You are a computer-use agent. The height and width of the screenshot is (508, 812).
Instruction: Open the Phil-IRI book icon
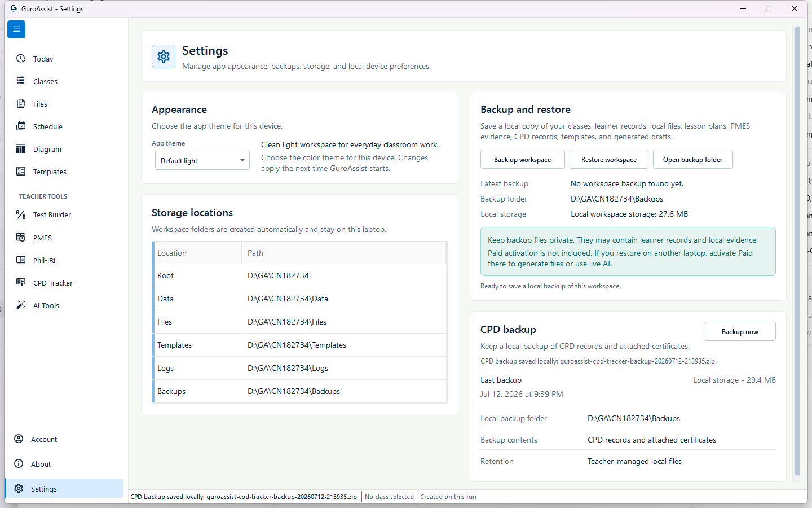coord(21,260)
